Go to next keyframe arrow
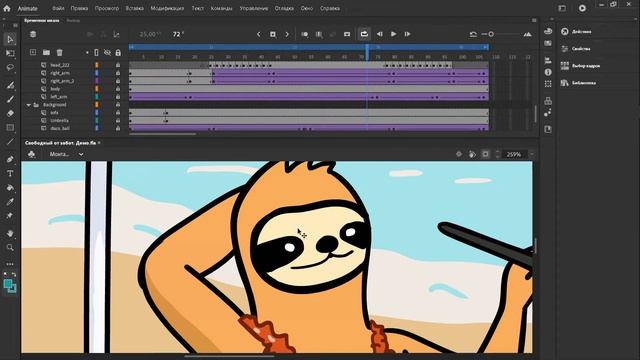 point(287,34)
